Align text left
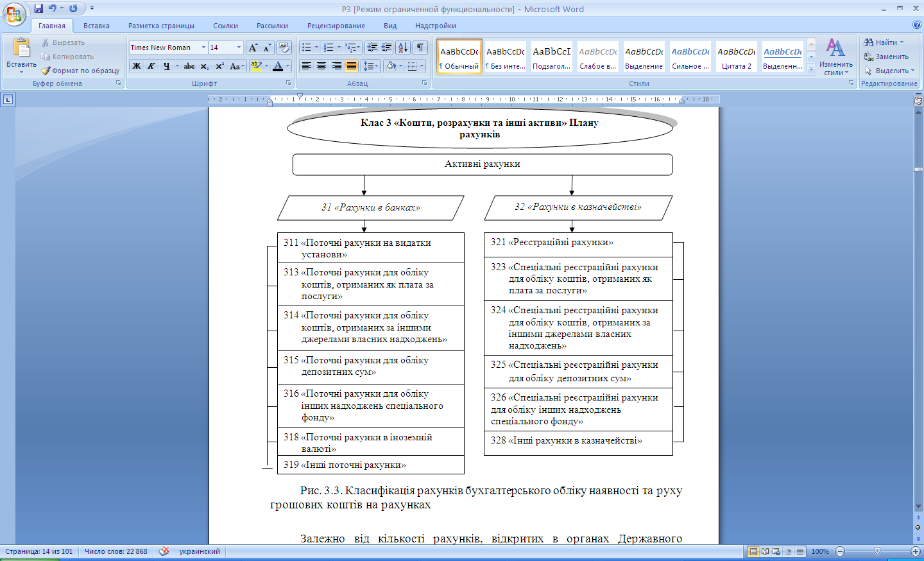Viewport: 924px width, 561px height. pyautogui.click(x=307, y=66)
